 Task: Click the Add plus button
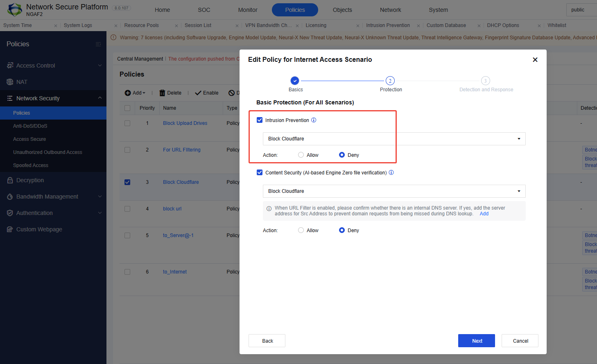[x=135, y=93]
